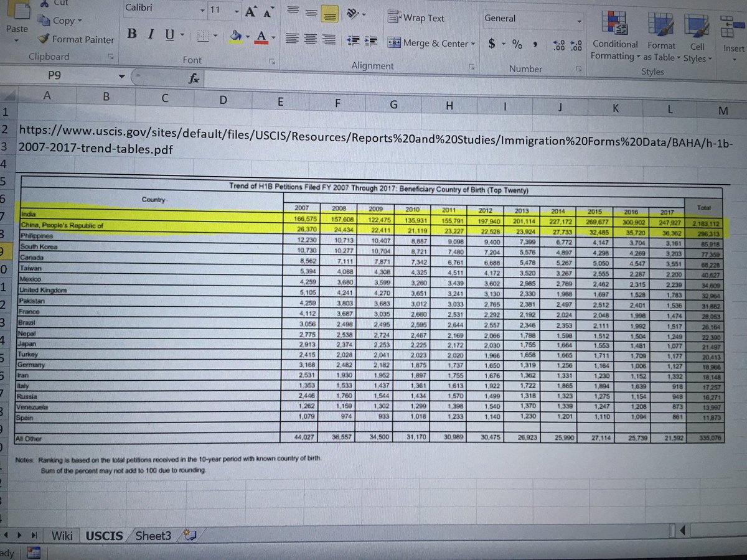
Task: Click Merge & Center
Action: [427, 43]
